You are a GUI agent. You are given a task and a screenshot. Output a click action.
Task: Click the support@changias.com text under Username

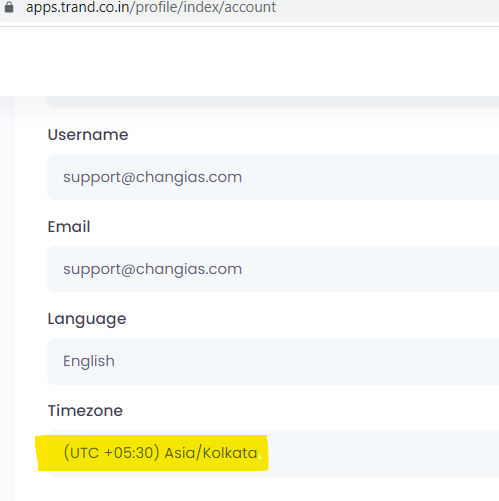[153, 177]
